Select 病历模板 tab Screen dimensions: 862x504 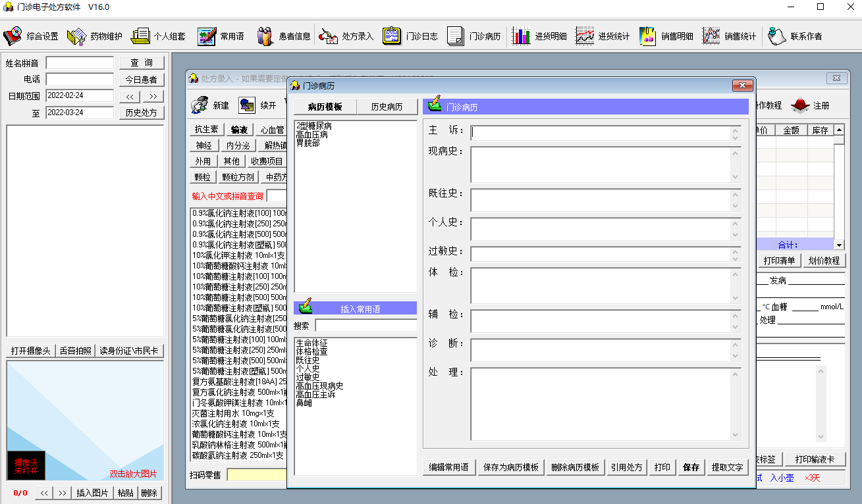325,107
